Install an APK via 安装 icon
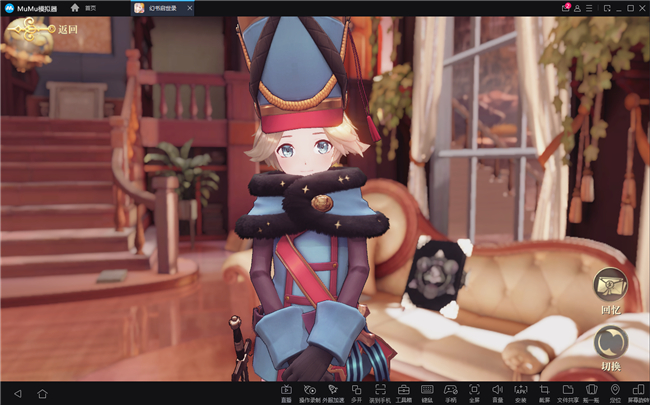Screen dimensions: 650x405 [521, 393]
